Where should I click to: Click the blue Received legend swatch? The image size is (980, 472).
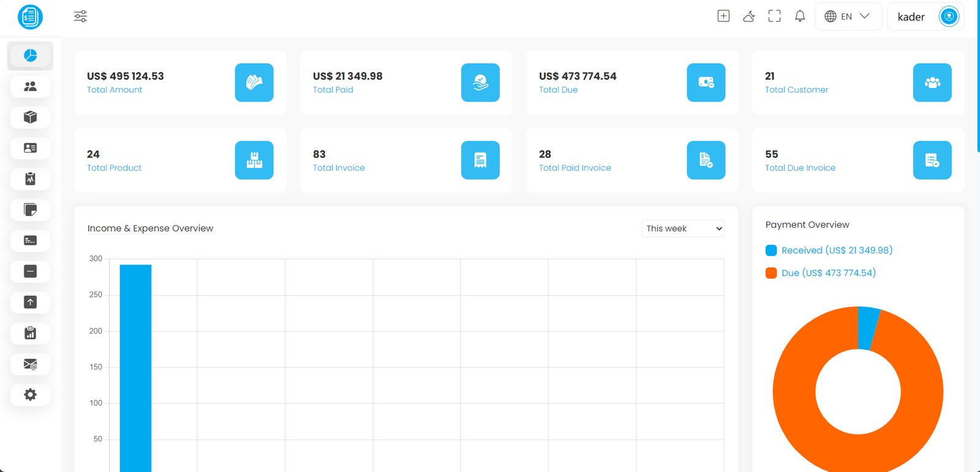point(771,250)
